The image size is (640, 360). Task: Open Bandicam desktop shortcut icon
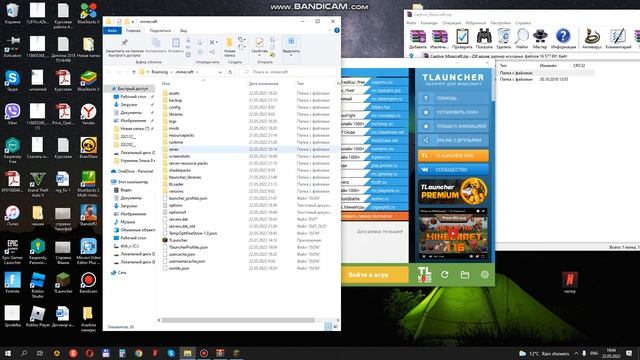tap(88, 282)
